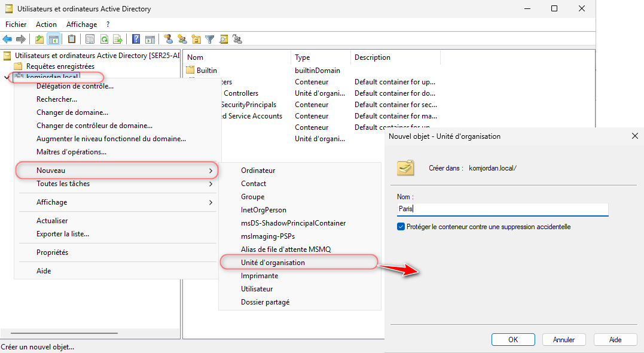Click the Nom input field containing Paris

503,209
